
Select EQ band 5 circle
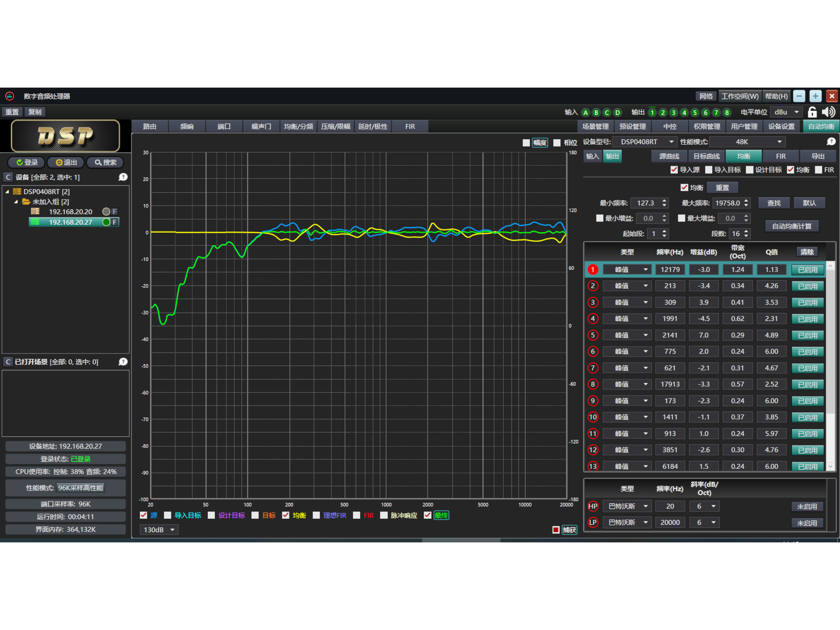tap(593, 335)
